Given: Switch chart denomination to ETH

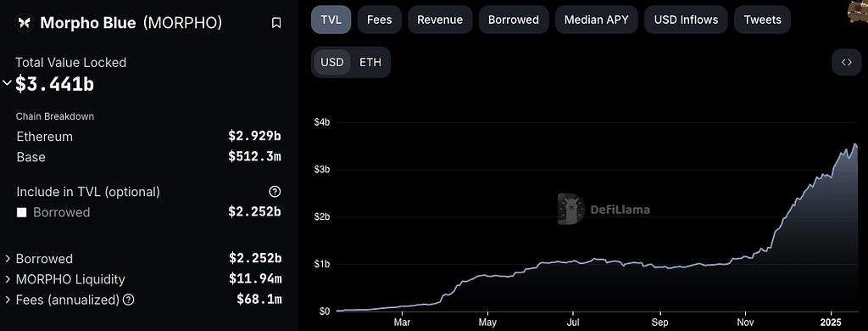Looking at the screenshot, I should pyautogui.click(x=370, y=62).
